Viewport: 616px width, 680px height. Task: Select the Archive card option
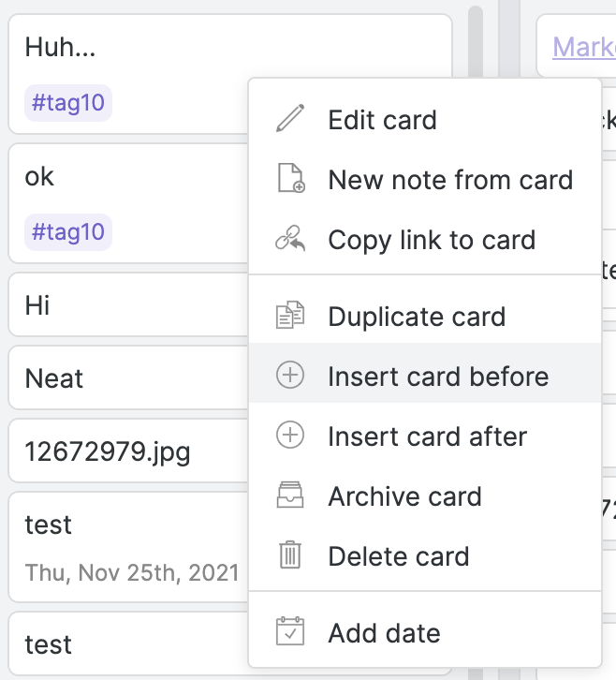425,496
